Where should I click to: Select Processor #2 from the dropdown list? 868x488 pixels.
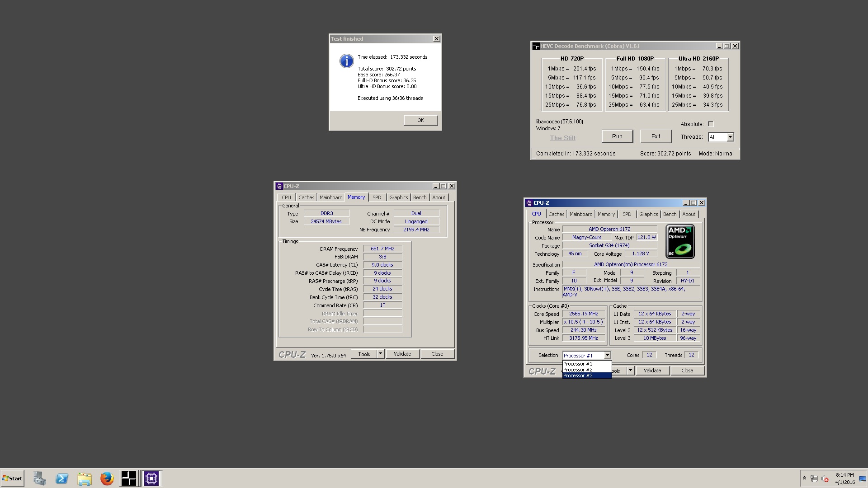pos(587,370)
